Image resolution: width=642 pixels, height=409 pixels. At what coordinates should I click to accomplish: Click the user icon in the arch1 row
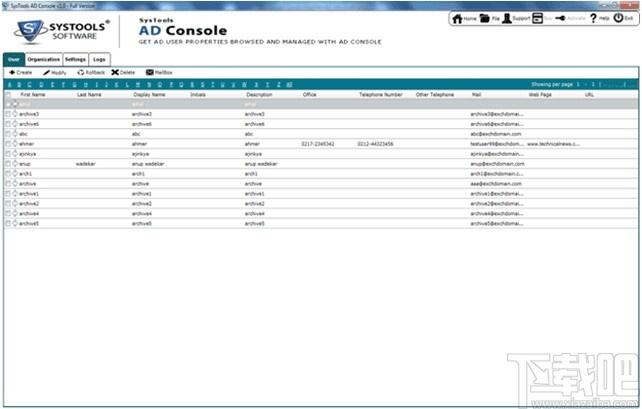(x=15, y=174)
